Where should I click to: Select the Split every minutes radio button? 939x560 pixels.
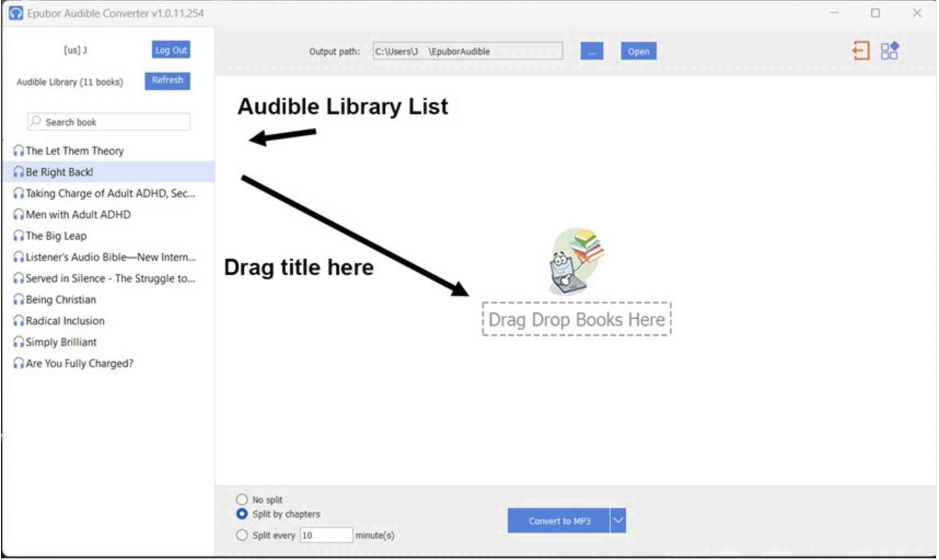pyautogui.click(x=242, y=535)
